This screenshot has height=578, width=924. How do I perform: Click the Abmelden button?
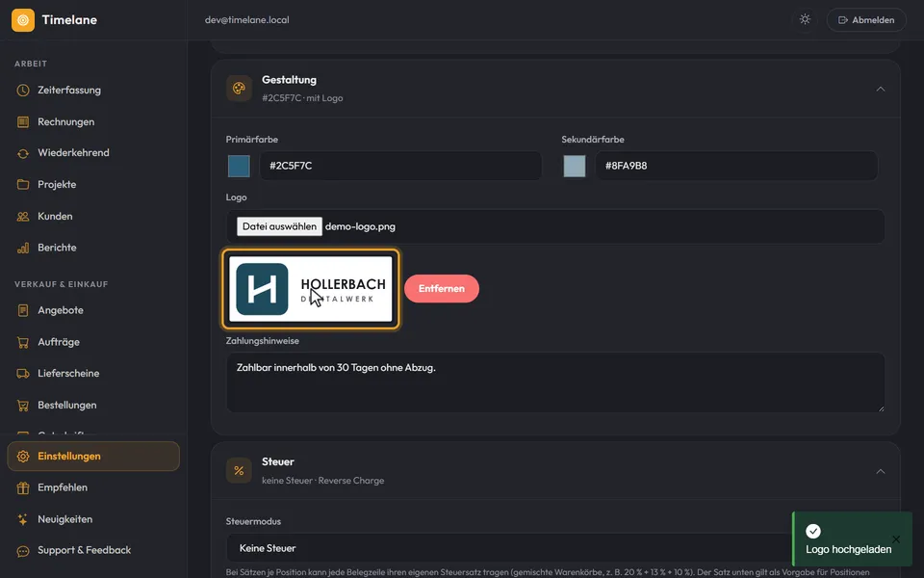pos(866,20)
